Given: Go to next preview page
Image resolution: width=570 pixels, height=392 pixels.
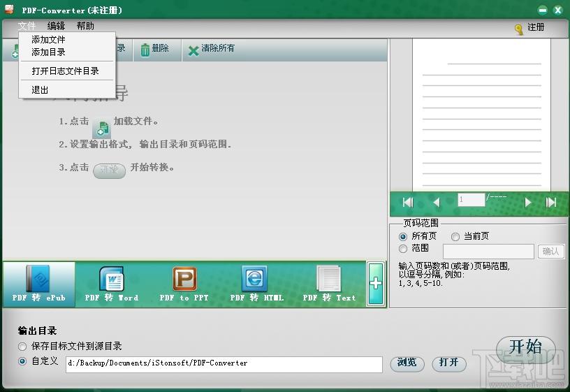Looking at the screenshot, I should pyautogui.click(x=528, y=202).
